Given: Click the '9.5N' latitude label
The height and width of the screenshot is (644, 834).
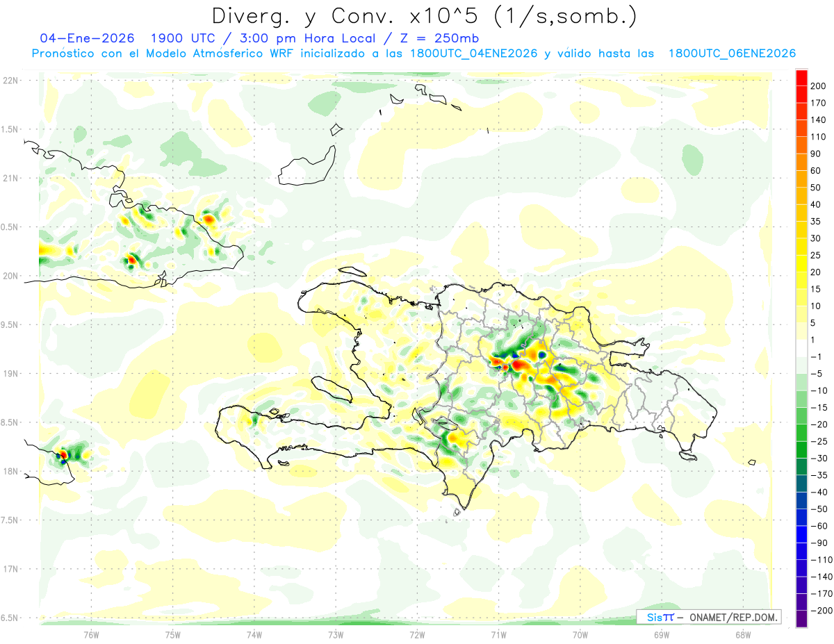Looking at the screenshot, I should (x=10, y=324).
